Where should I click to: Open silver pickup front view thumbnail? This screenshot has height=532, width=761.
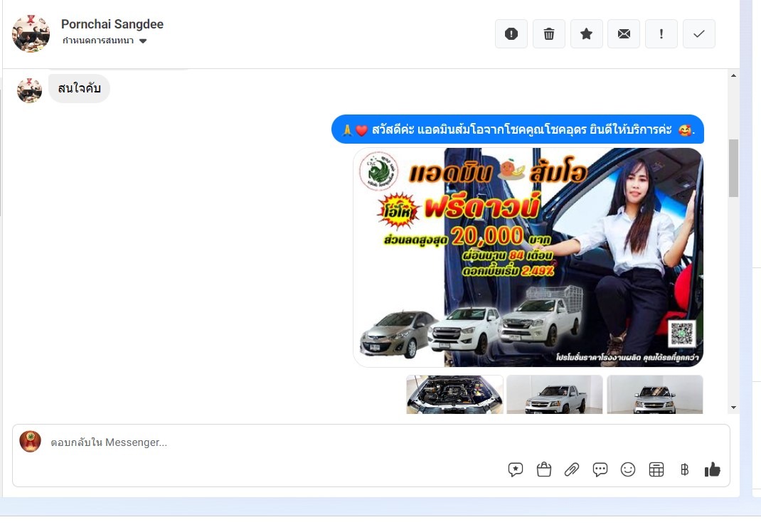coord(655,394)
